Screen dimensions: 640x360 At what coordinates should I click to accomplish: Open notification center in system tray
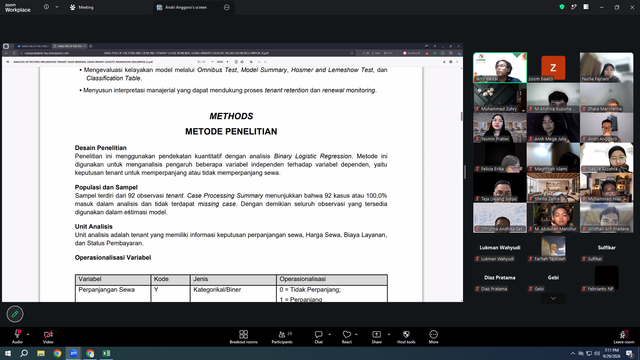point(630,353)
